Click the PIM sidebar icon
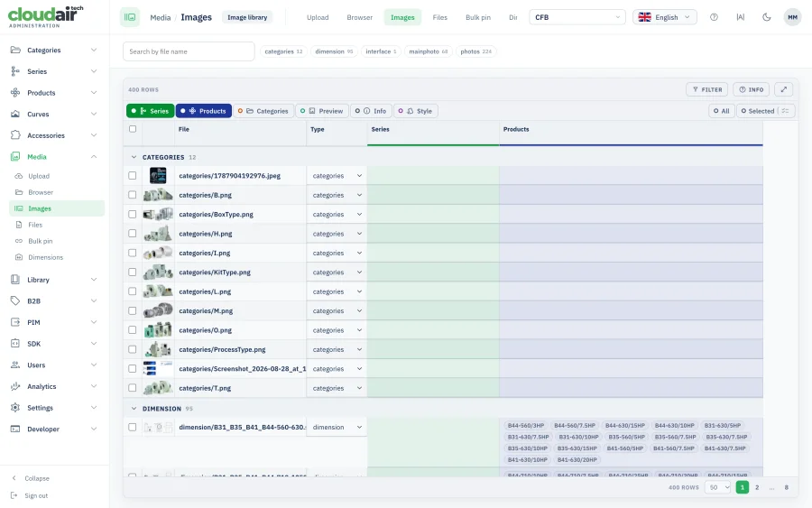Image resolution: width=812 pixels, height=508 pixels. tap(15, 322)
